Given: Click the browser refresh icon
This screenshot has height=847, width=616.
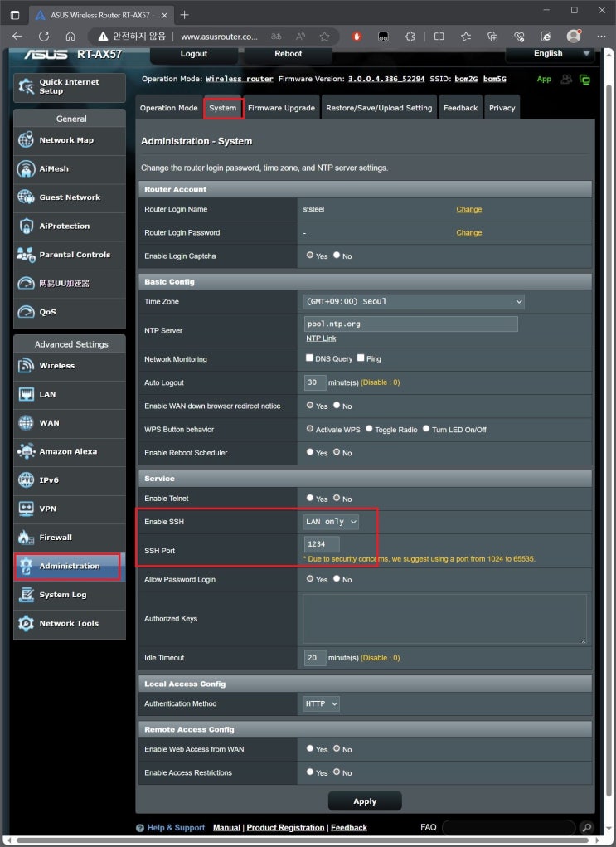Looking at the screenshot, I should coord(44,37).
